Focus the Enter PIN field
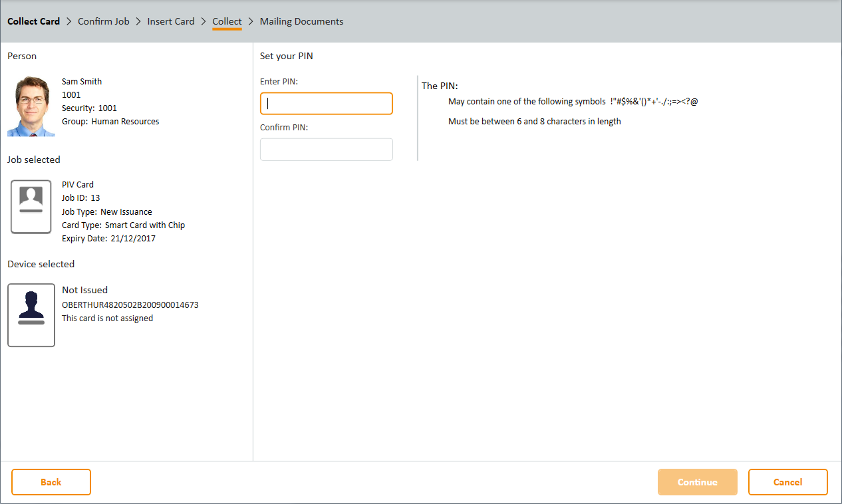The height and width of the screenshot is (504, 842). coord(326,104)
